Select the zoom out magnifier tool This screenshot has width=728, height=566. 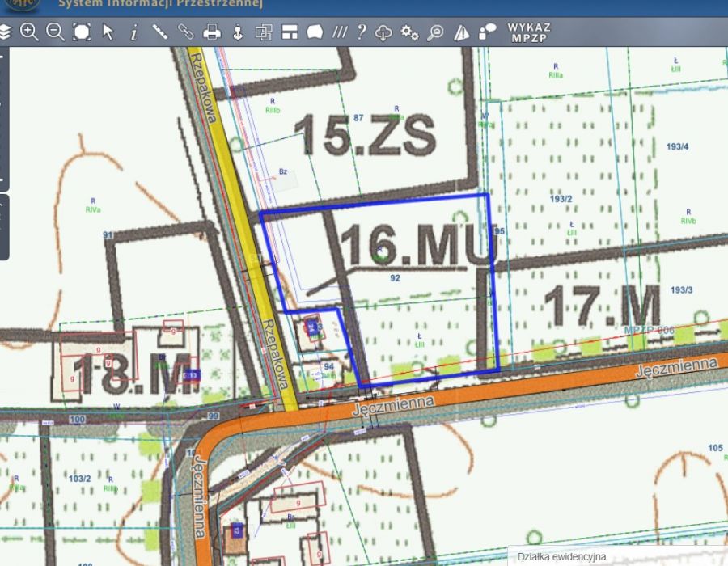tap(55, 32)
